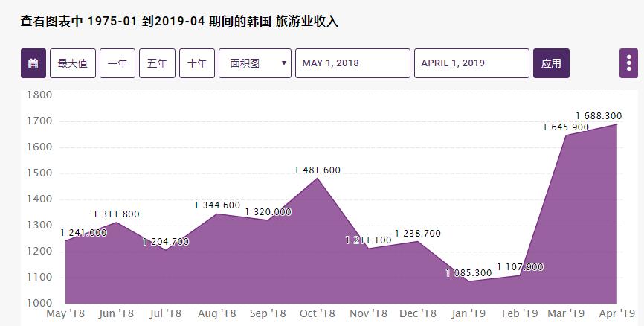
Task: Edit the MAY 1, 2018 start date field
Action: 352,63
